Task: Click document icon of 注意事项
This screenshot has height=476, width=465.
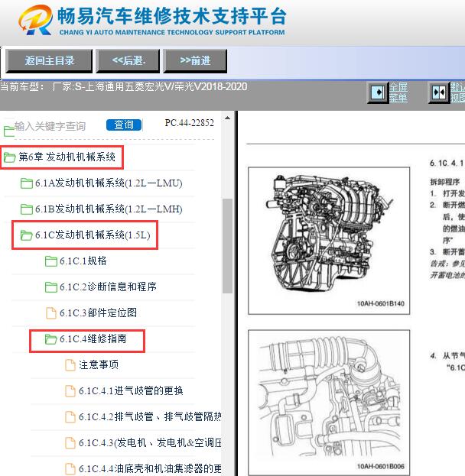Action: click(x=70, y=365)
